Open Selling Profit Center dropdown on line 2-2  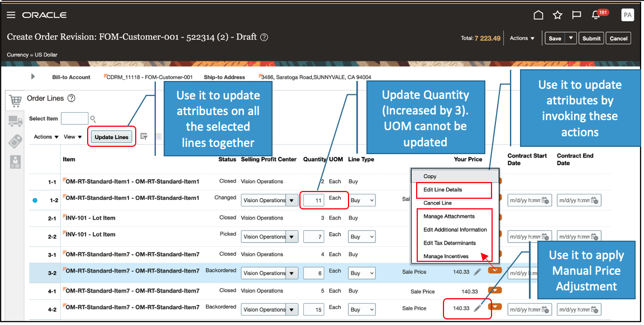click(292, 237)
